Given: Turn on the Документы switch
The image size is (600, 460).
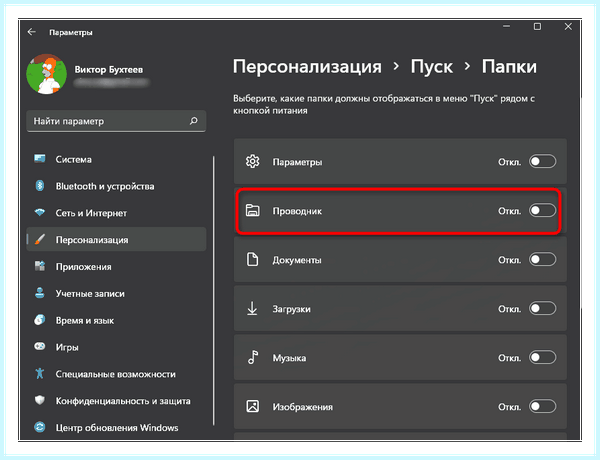Looking at the screenshot, I should [542, 259].
